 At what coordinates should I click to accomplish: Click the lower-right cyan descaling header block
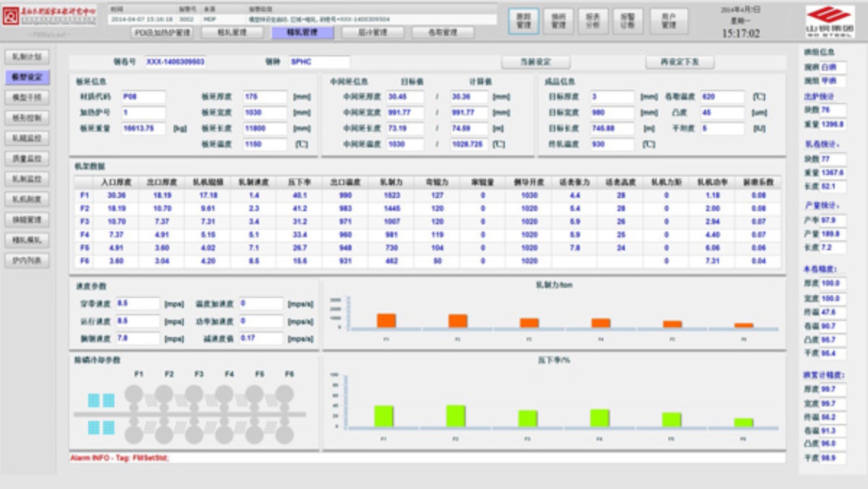pos(109,427)
